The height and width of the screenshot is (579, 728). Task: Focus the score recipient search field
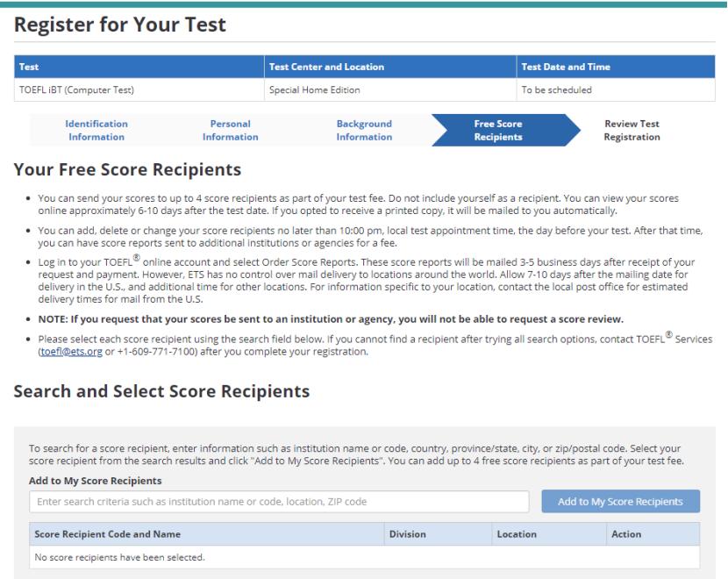[279, 502]
